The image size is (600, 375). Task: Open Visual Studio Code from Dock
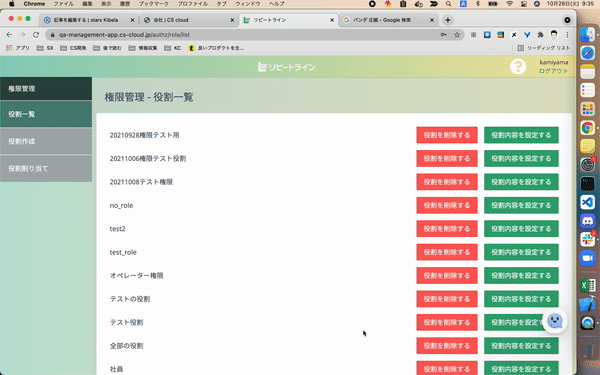point(587,202)
